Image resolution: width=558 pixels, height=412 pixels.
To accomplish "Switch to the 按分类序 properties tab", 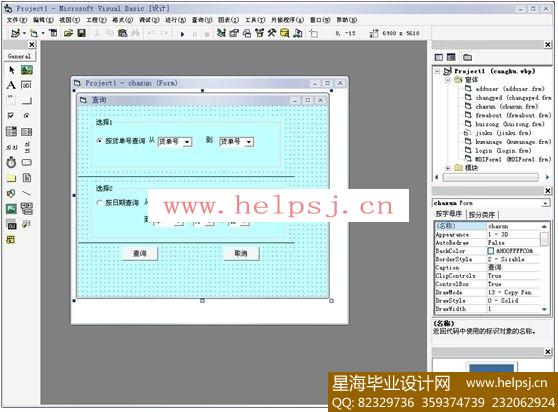I will tap(482, 215).
